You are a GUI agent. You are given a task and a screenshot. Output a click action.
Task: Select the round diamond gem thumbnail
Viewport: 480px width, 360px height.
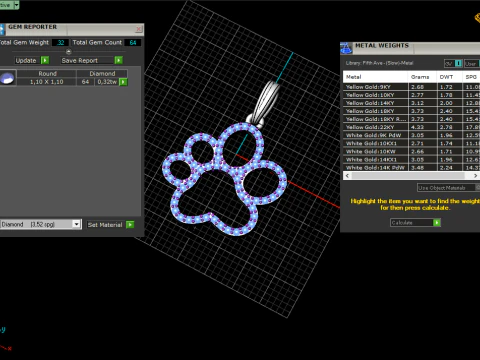pyautogui.click(x=7, y=78)
